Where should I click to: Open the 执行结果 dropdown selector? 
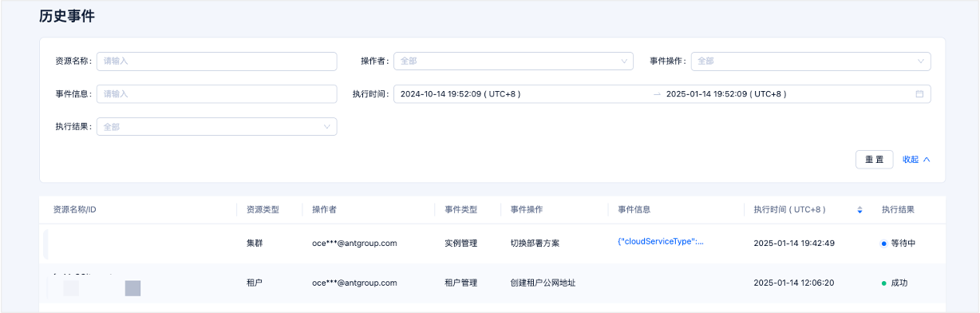216,126
